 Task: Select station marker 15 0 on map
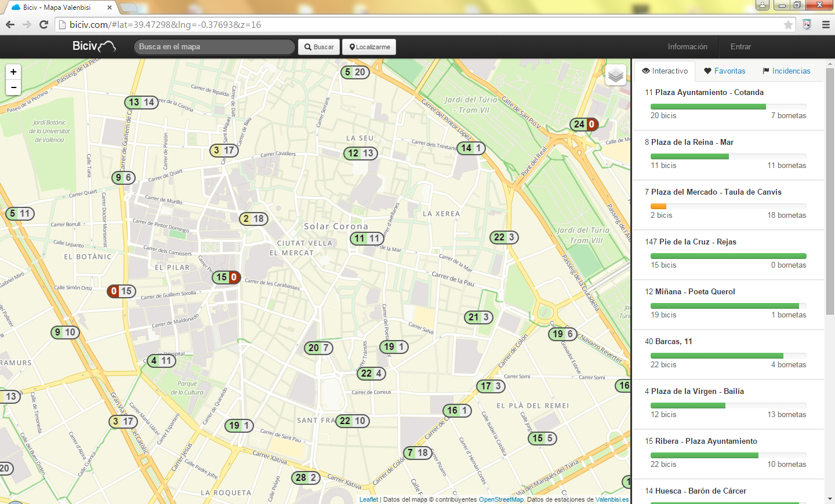pyautogui.click(x=226, y=277)
